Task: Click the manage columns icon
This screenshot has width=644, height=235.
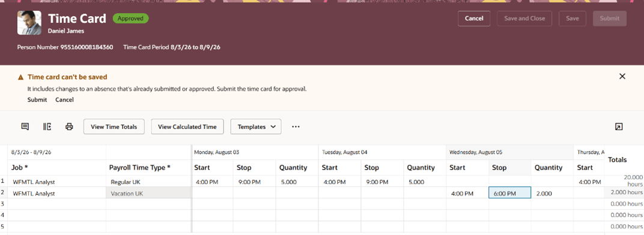Action: click(47, 126)
